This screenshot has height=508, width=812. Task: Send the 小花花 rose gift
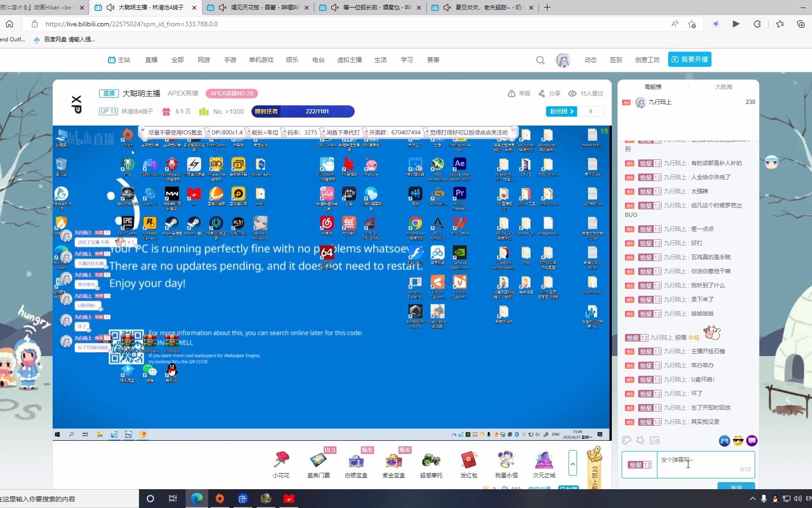coord(281,460)
